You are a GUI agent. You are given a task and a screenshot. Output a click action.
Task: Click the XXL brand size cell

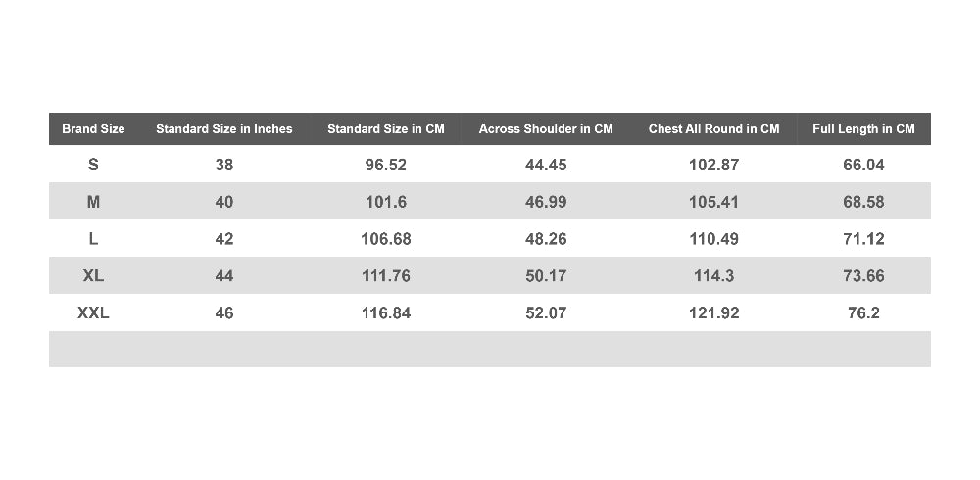point(93,312)
